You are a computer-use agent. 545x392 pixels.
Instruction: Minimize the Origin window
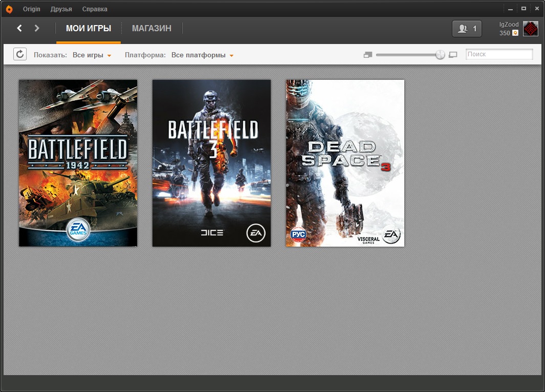pyautogui.click(x=511, y=9)
